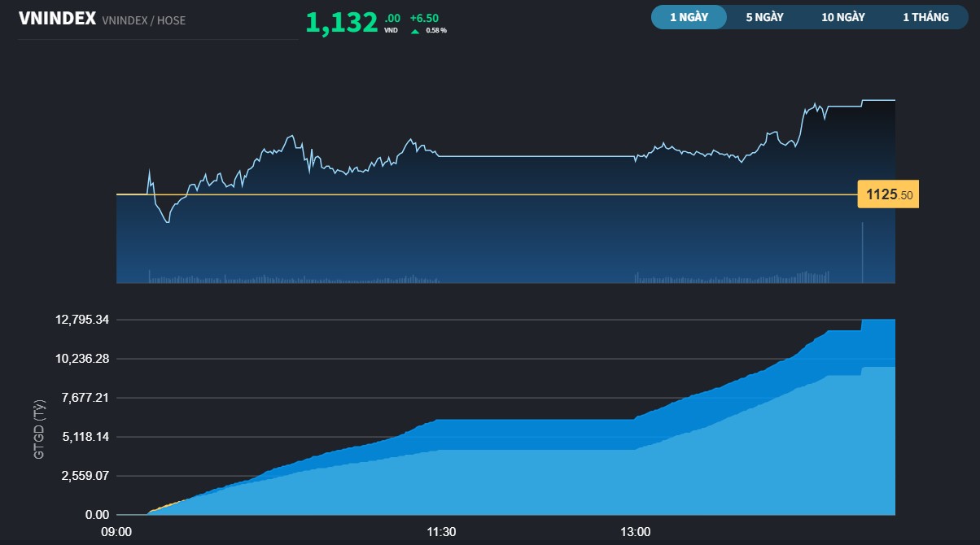Select the yellow reference price line marker
980x545 pixels.
tap(488, 194)
